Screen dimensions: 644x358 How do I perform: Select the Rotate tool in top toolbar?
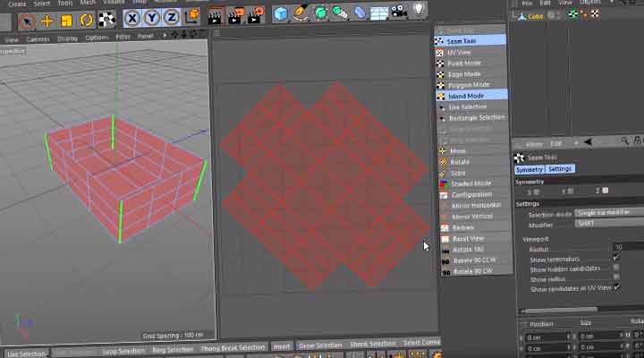pyautogui.click(x=87, y=18)
